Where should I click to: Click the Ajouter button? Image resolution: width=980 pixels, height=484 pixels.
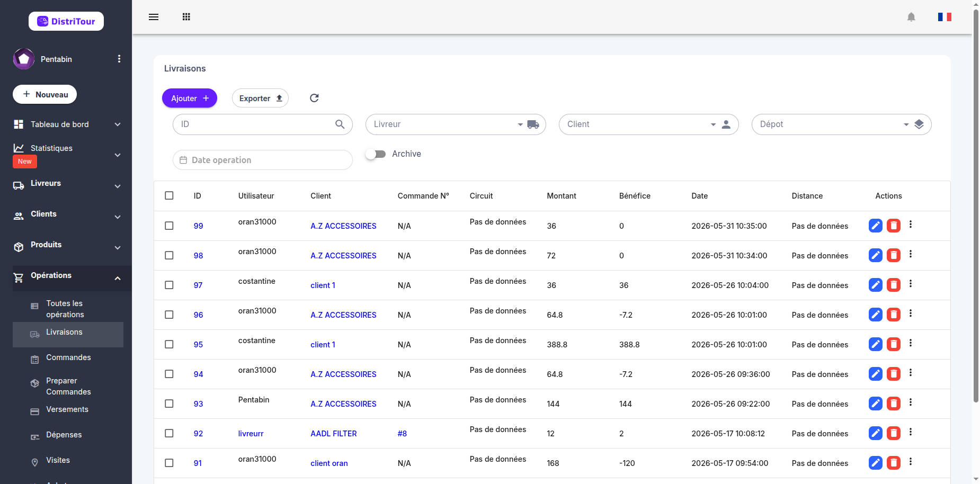coord(190,98)
